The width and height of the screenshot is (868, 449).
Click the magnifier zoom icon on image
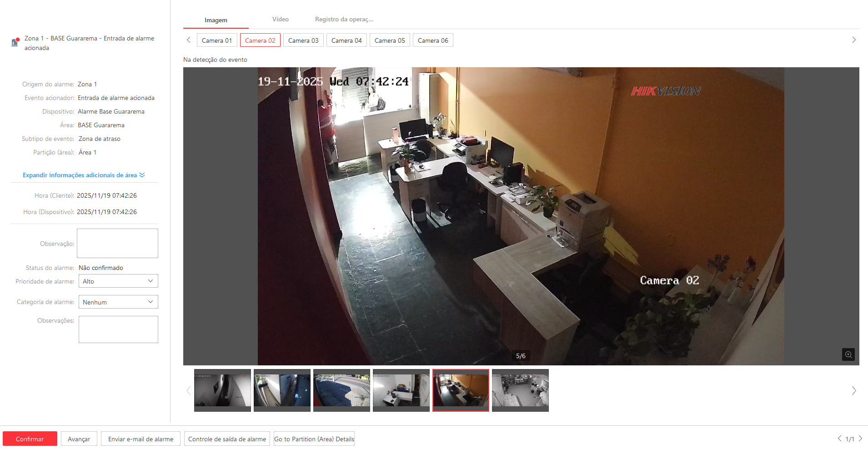click(848, 354)
